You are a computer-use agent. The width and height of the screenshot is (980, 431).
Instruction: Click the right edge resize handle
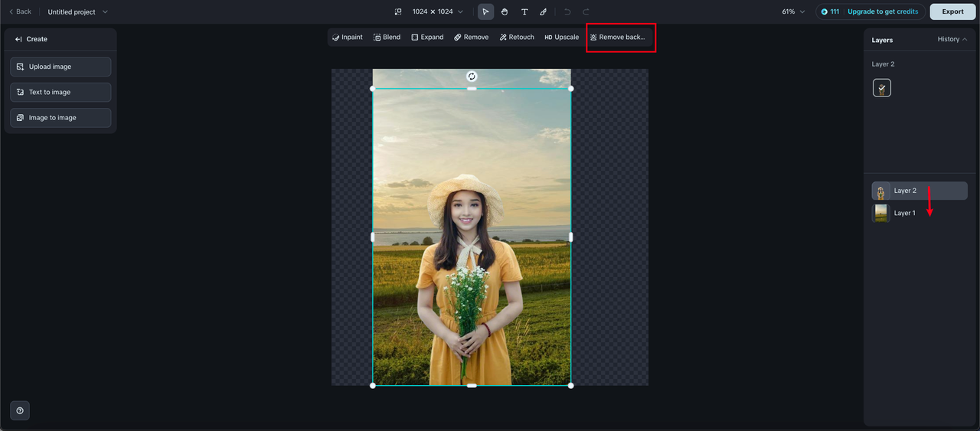pyautogui.click(x=570, y=237)
